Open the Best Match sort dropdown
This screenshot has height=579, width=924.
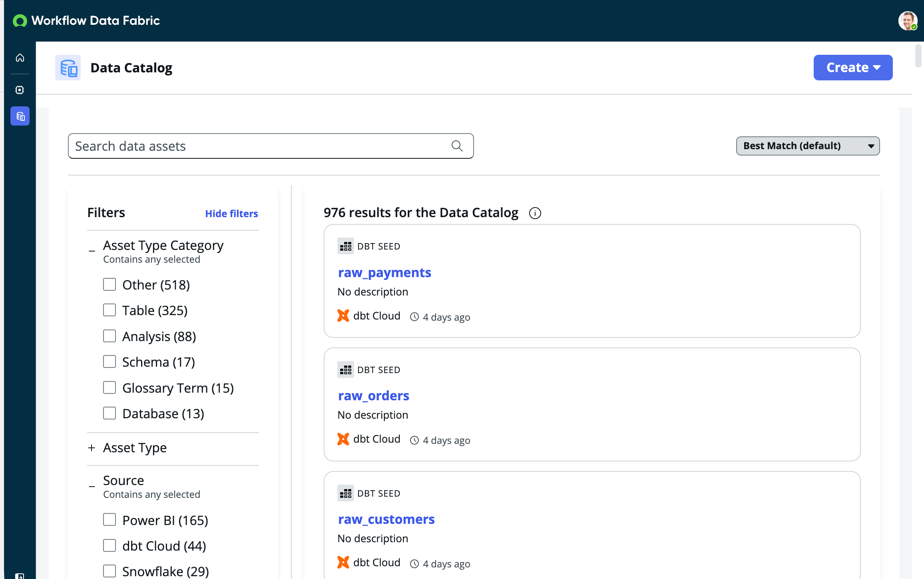(808, 146)
